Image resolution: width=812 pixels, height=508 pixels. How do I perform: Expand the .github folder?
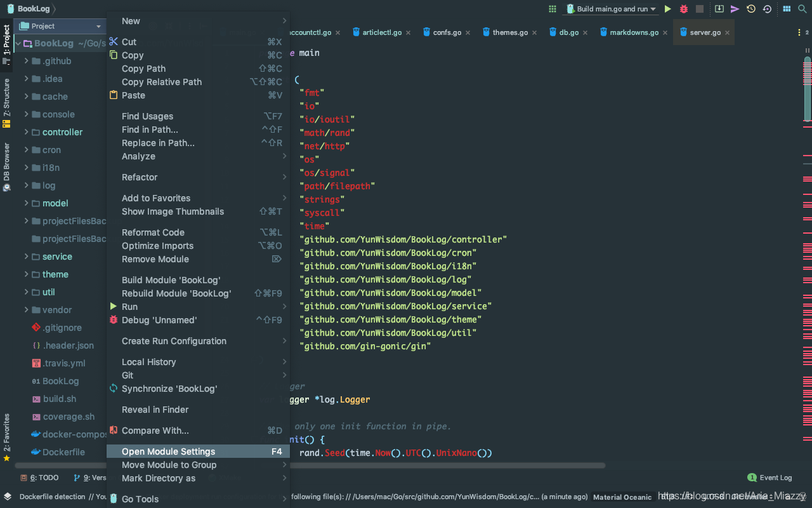coord(27,61)
